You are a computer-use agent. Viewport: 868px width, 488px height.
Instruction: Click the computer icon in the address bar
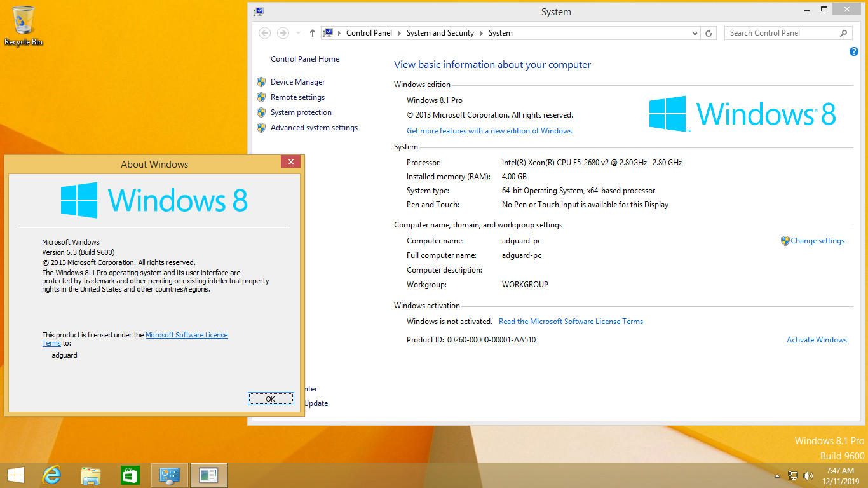coord(328,33)
